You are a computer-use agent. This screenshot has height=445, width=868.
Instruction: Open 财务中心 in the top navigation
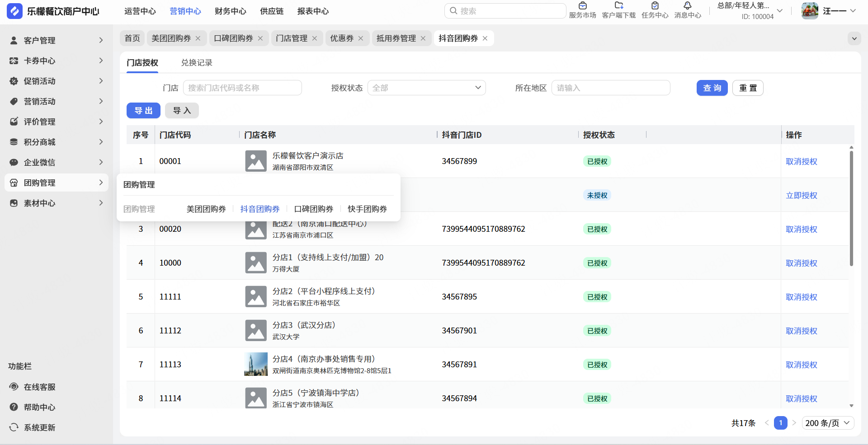point(230,11)
